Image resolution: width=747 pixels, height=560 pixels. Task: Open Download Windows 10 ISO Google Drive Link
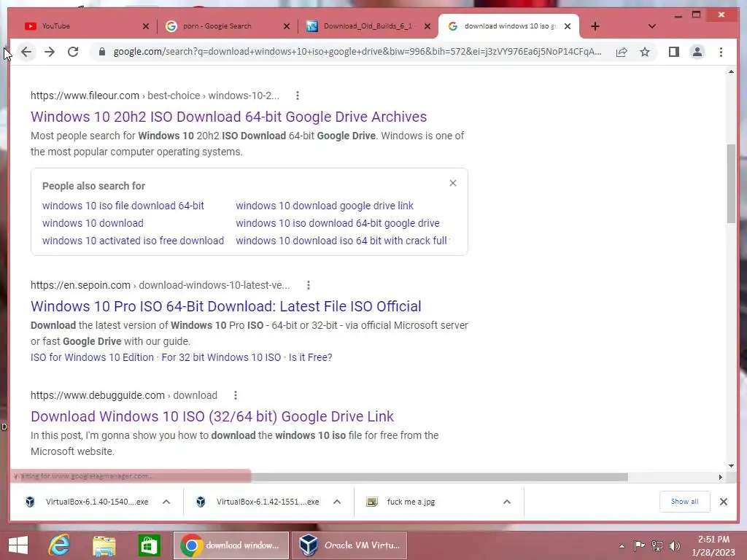pyautogui.click(x=212, y=416)
